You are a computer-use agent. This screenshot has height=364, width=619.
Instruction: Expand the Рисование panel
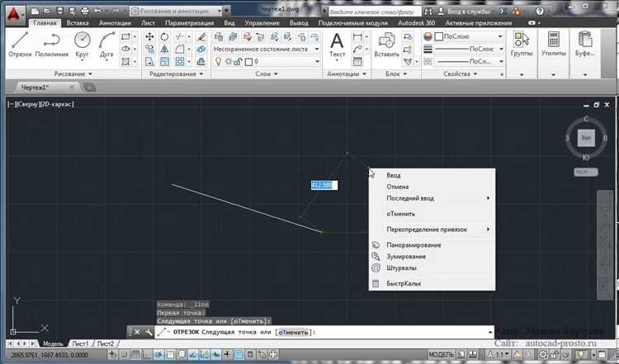(x=73, y=73)
